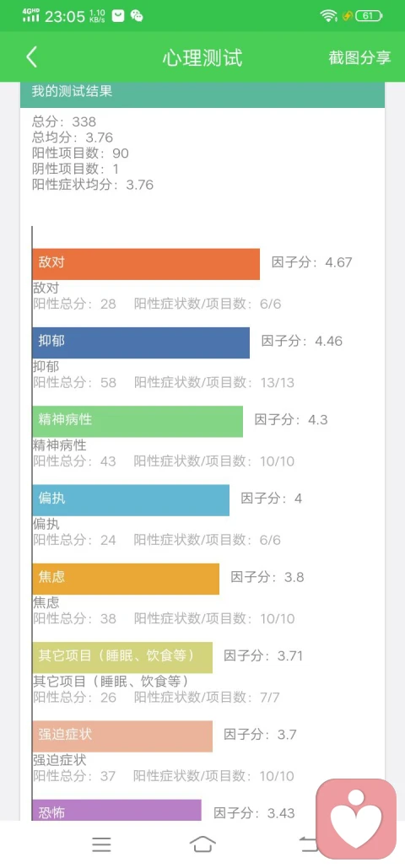Select the green 精神病性 bar
The image size is (405, 868).
tap(138, 421)
